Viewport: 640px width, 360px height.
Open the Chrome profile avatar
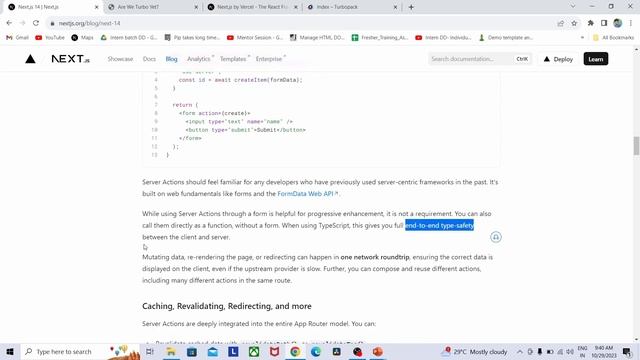click(x=618, y=23)
